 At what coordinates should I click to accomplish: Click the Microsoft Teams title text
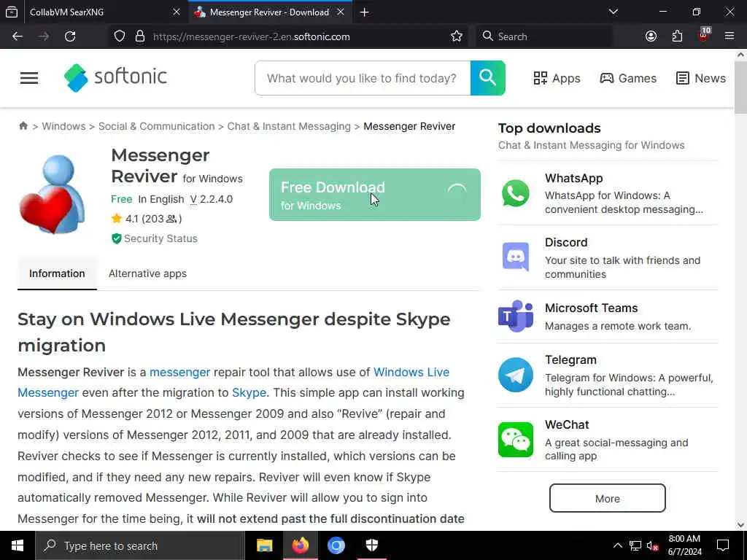tap(591, 308)
